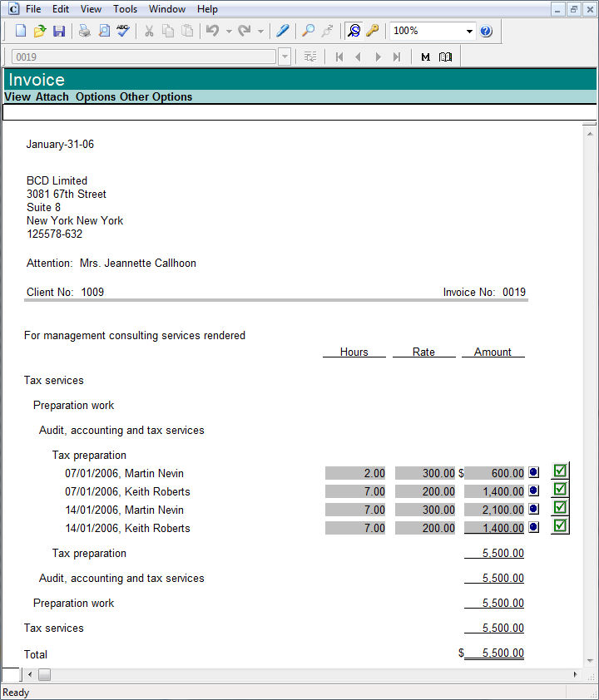Screen dimensions: 599x700
Task: Open help with the blue question mark icon
Action: [x=486, y=31]
